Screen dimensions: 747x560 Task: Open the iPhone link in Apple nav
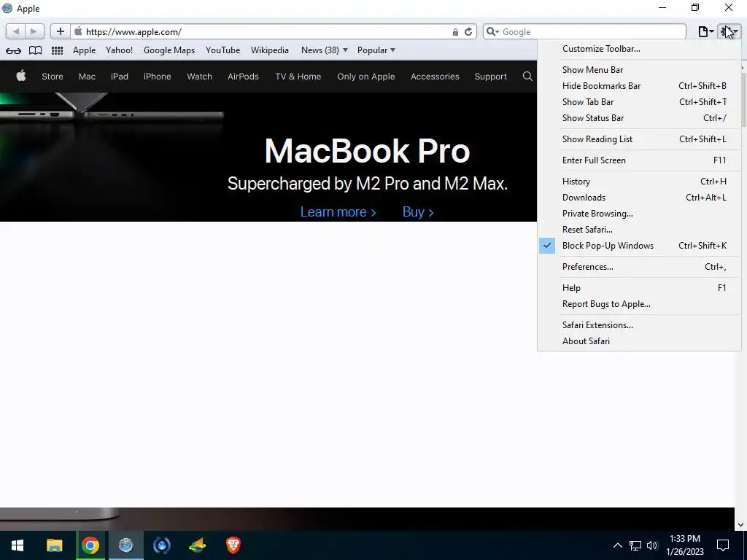(158, 76)
